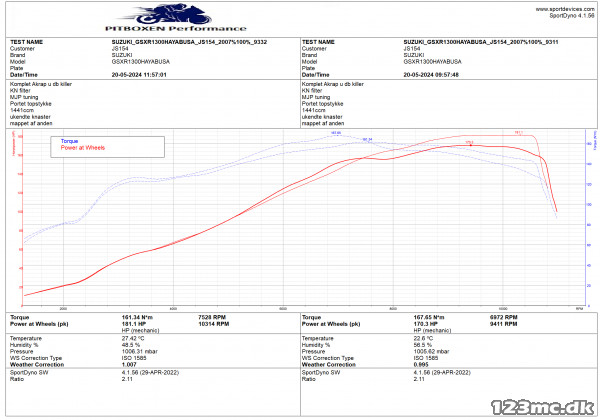600x420 pixels.
Task: Click the 170.3 HP power value
Action: [426, 324]
